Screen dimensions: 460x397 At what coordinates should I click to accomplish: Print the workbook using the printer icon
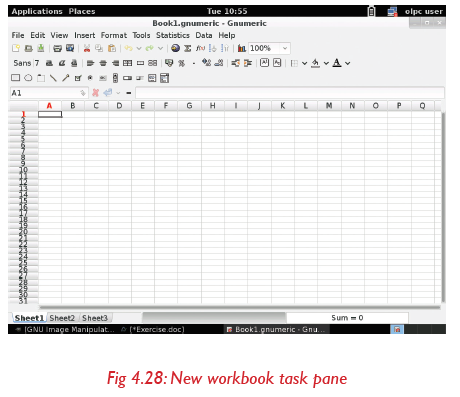[x=57, y=49]
